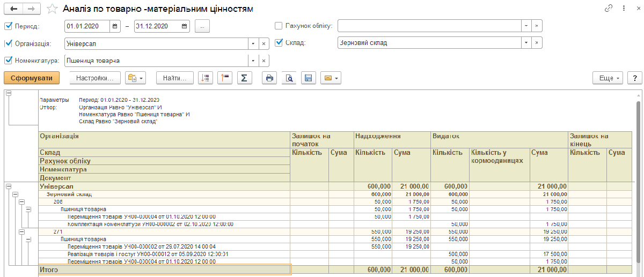Open report variants dropdown icon
This screenshot has width=644, height=277.
click(x=135, y=78)
